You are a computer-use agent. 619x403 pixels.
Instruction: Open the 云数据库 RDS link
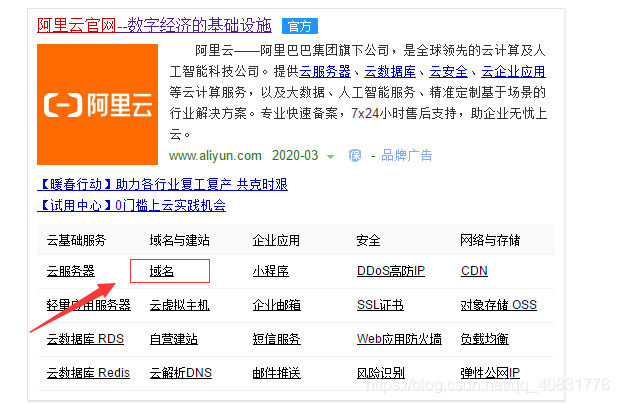click(x=85, y=339)
